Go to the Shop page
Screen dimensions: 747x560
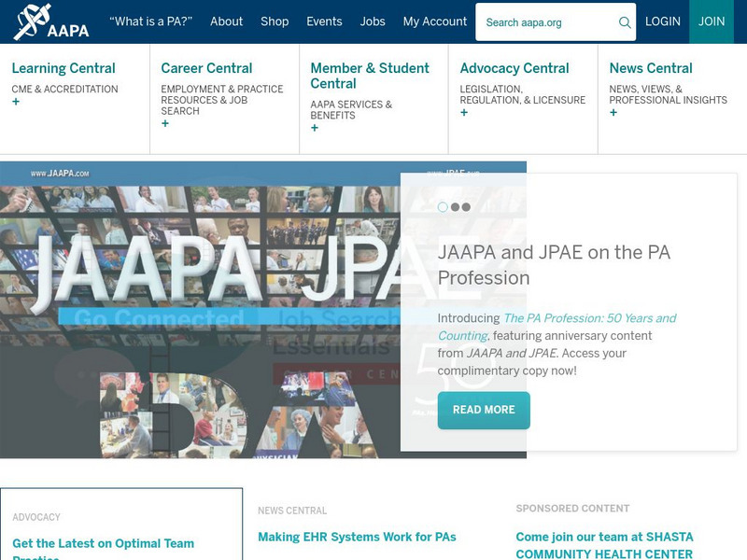(x=275, y=21)
